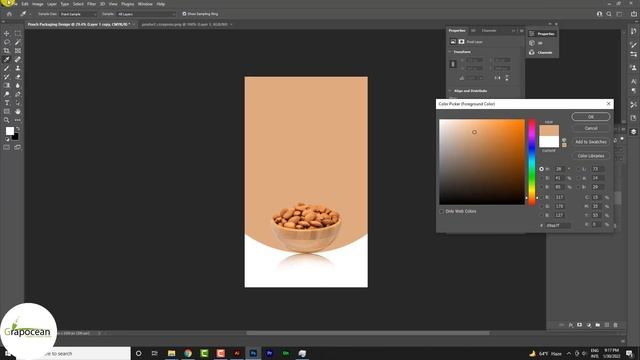Open Color Libraries
The image size is (640, 360).
(x=591, y=156)
